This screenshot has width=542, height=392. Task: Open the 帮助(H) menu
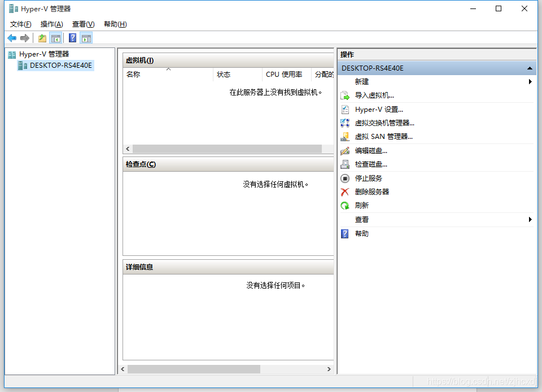tap(115, 24)
